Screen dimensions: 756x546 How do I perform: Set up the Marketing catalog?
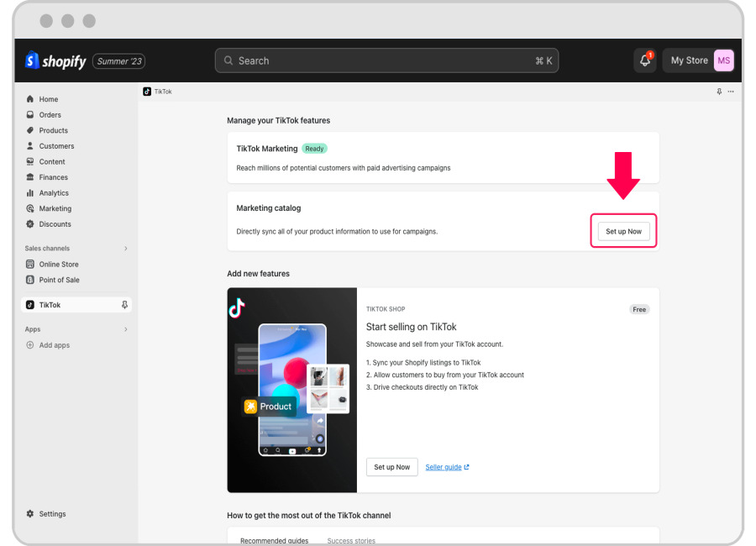point(623,230)
